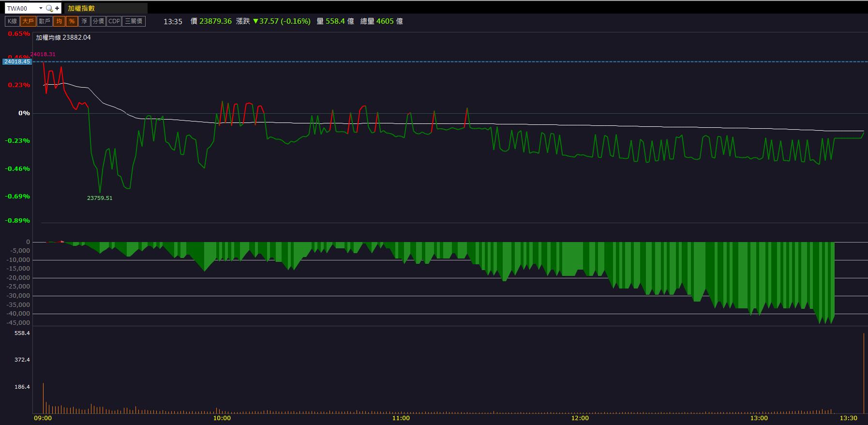Click the 11:00 time axis label

pyautogui.click(x=401, y=418)
